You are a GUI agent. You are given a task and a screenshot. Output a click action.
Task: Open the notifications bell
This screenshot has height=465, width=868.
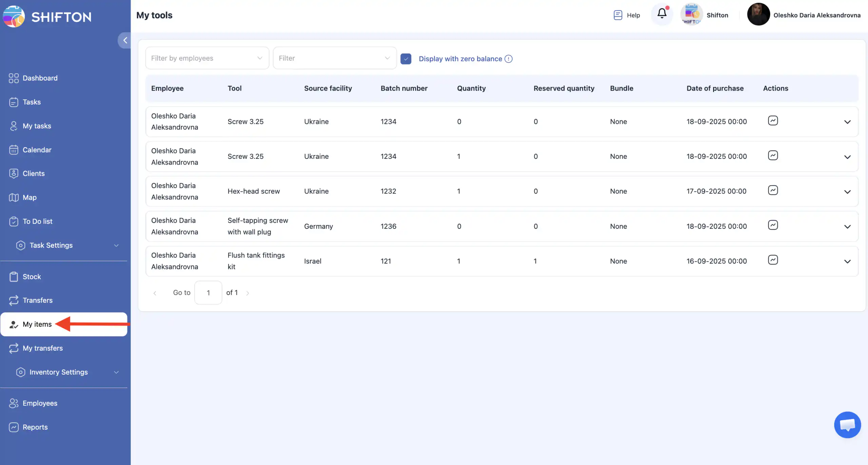click(x=662, y=14)
